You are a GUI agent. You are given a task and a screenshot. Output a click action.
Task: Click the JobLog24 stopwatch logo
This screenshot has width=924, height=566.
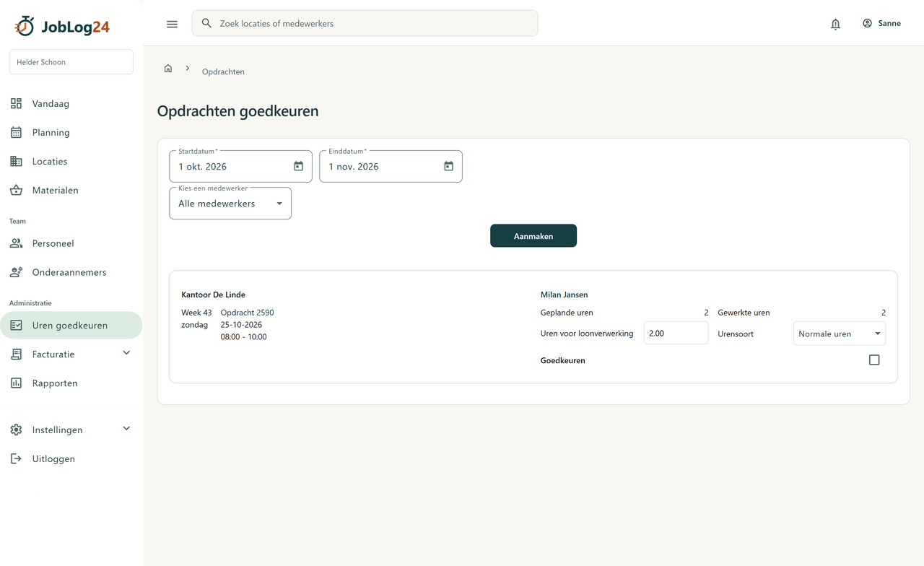point(25,26)
